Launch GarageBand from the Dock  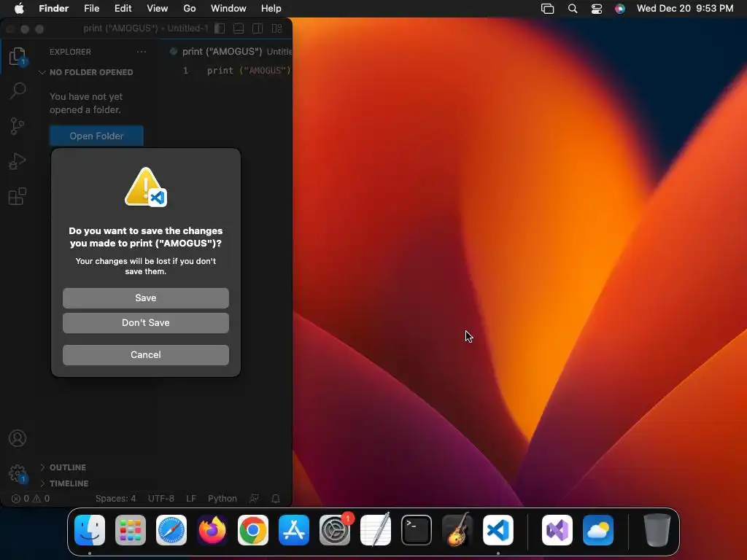click(457, 529)
